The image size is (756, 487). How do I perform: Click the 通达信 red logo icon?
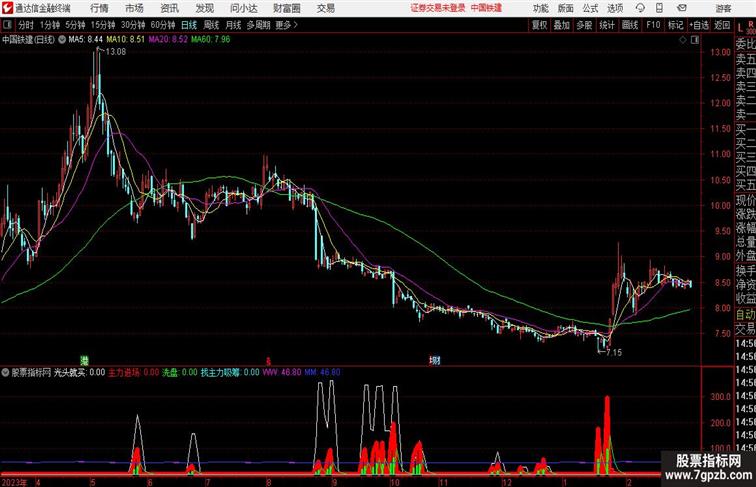7,8
